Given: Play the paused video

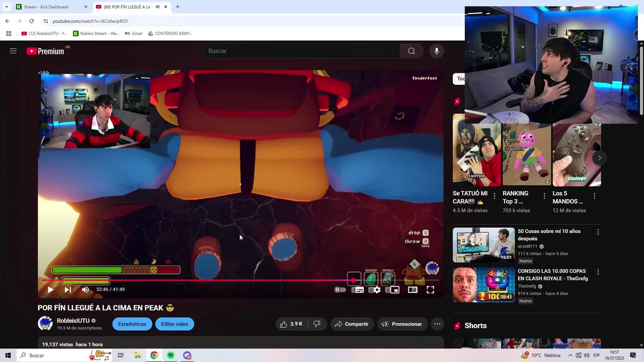Looking at the screenshot, I should point(50,290).
